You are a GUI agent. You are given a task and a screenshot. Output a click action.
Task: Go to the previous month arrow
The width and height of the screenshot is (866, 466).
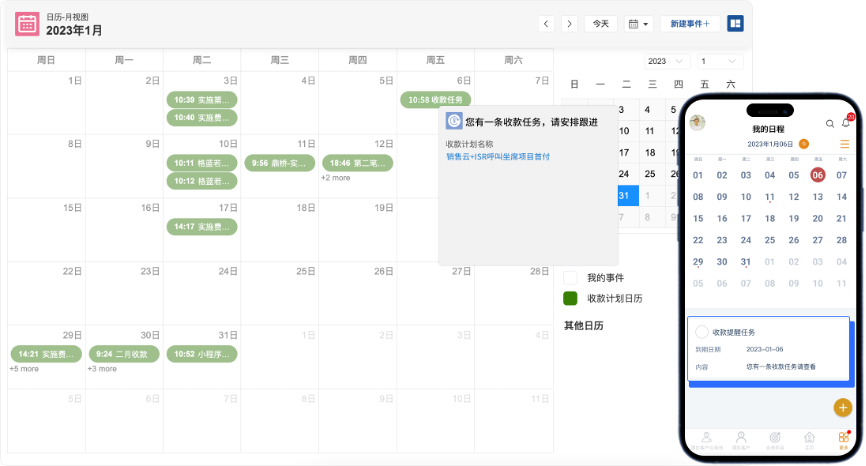(546, 23)
